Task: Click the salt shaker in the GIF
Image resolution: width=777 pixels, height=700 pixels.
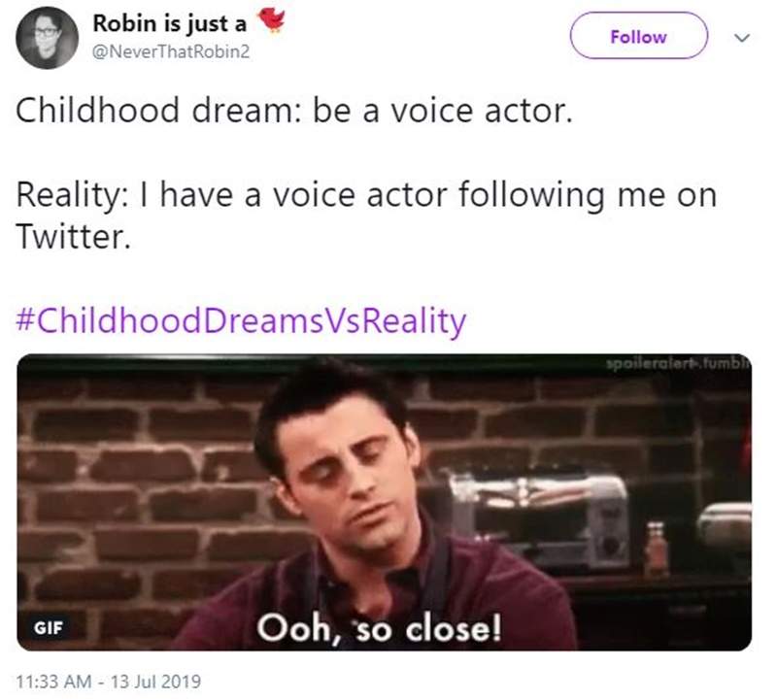Action: click(x=658, y=550)
